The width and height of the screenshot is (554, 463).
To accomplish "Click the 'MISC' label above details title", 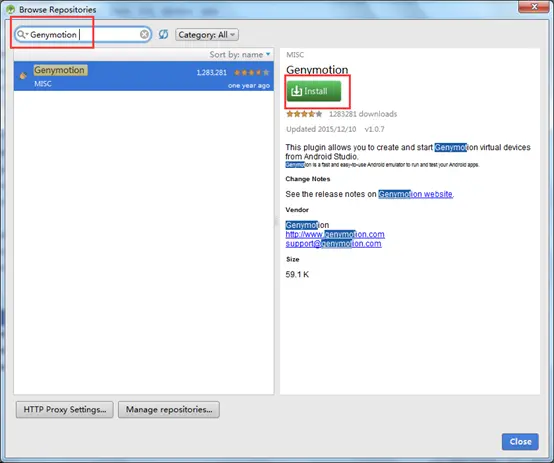I will tap(295, 55).
